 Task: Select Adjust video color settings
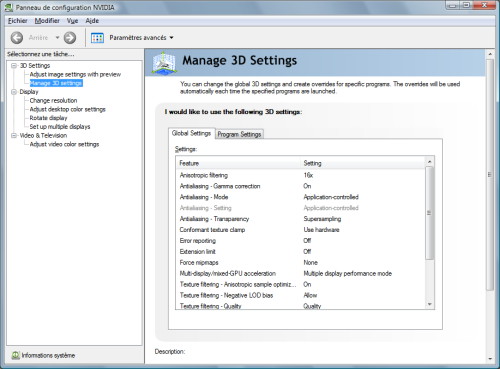coord(64,144)
